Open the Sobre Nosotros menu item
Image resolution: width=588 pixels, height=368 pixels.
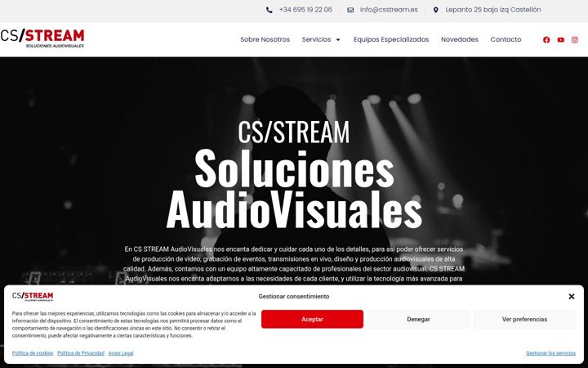coord(265,39)
